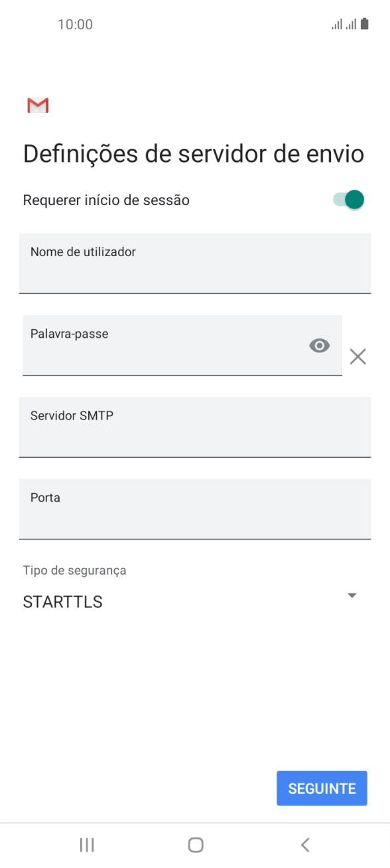390x868 pixels.
Task: Click the Gmail envelope icon
Action: coord(38,105)
